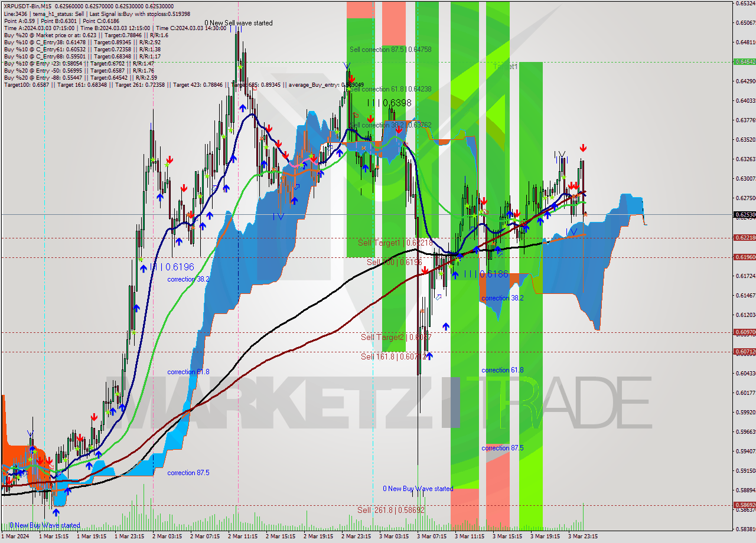Viewport: 756px width, 543px height.
Task: Click 'Sell correction 38.2 | 0.63762' label
Action: [390, 125]
